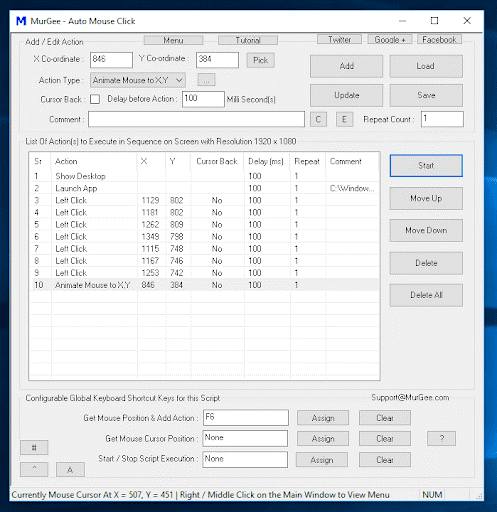Click the Pick coordinate button
Viewport: 497px width, 512px height.
261,60
